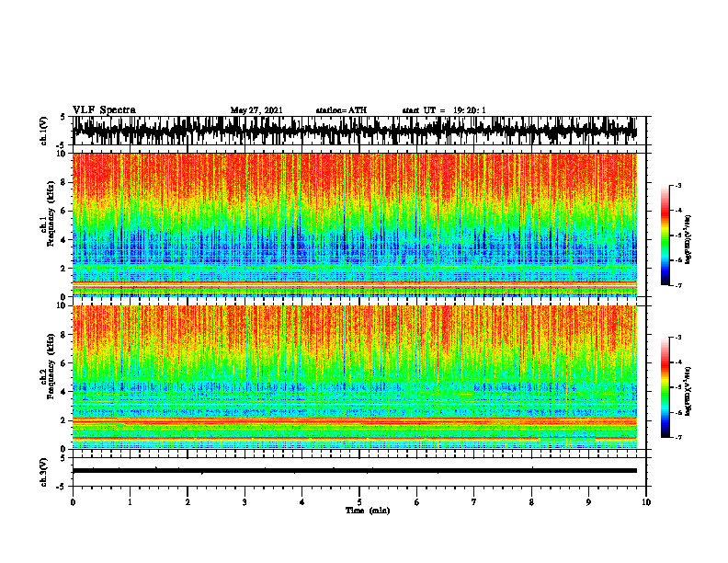Click the ch.2 color bar's log(PSD) unit label
The image size is (728, 563).
tap(688, 391)
